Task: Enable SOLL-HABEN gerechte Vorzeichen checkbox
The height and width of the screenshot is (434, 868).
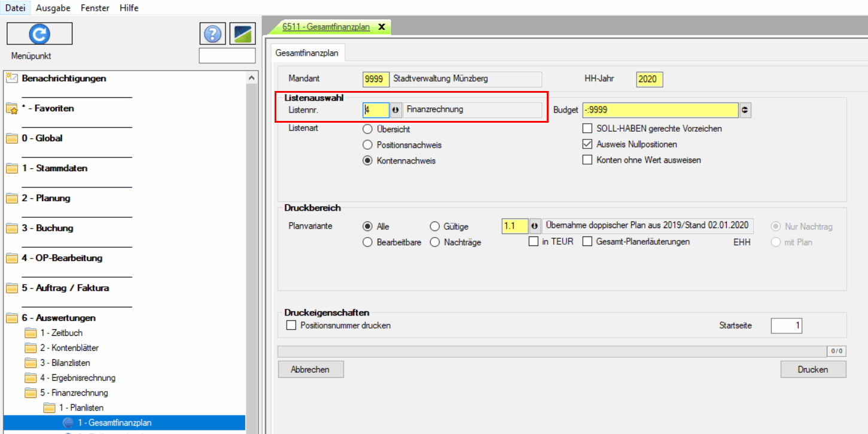Action: [587, 129]
